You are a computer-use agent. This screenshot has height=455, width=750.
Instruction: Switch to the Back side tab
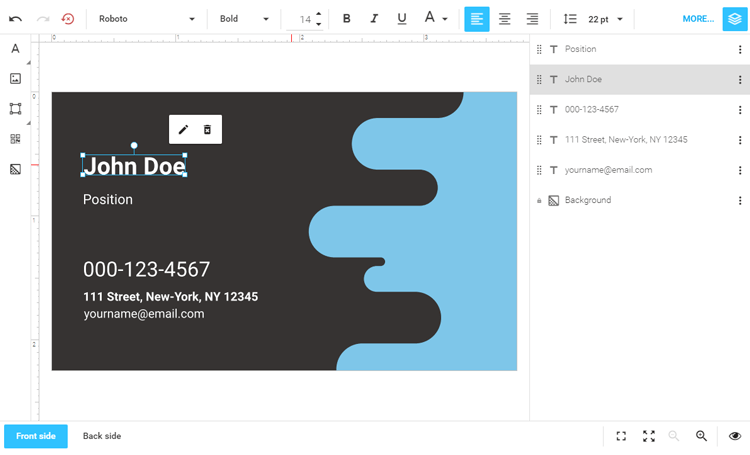(x=102, y=436)
